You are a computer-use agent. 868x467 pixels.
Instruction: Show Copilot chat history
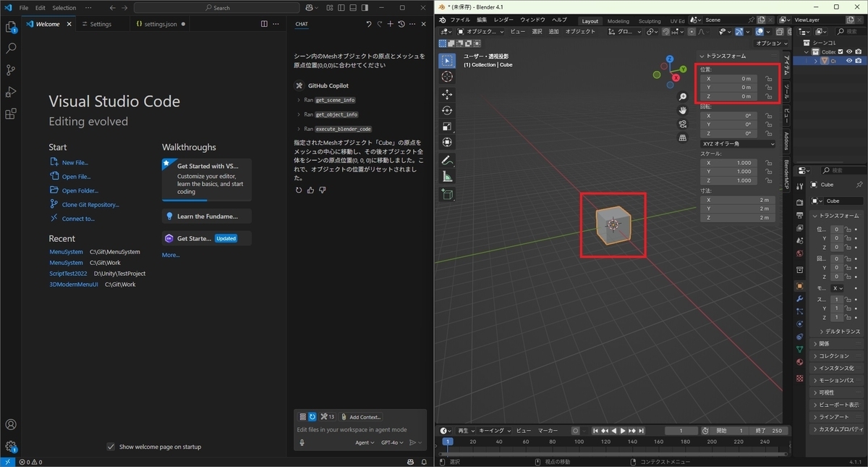(401, 24)
